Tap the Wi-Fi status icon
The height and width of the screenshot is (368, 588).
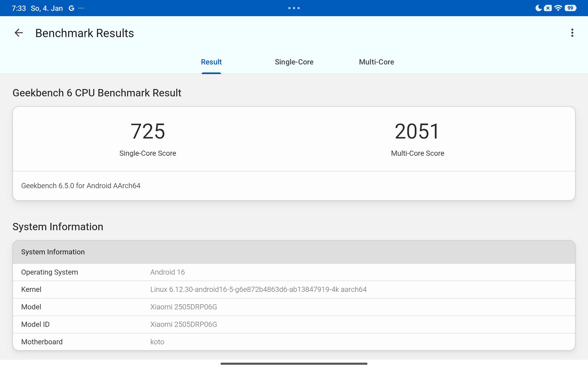point(558,8)
